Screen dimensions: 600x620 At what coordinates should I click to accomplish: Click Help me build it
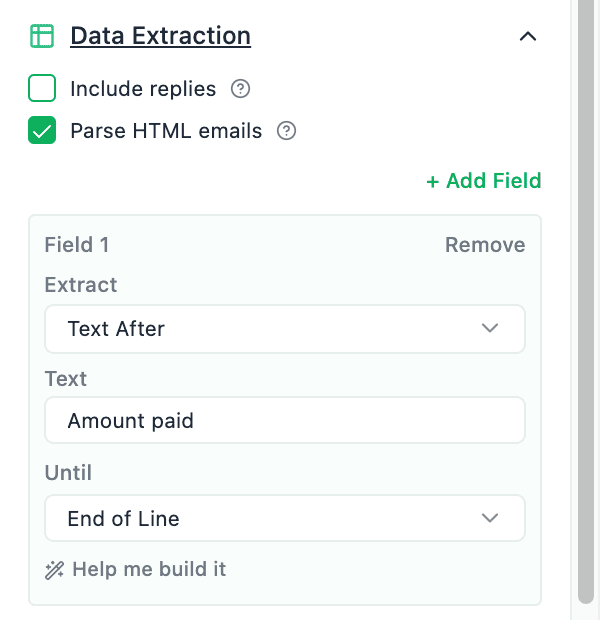pos(149,569)
